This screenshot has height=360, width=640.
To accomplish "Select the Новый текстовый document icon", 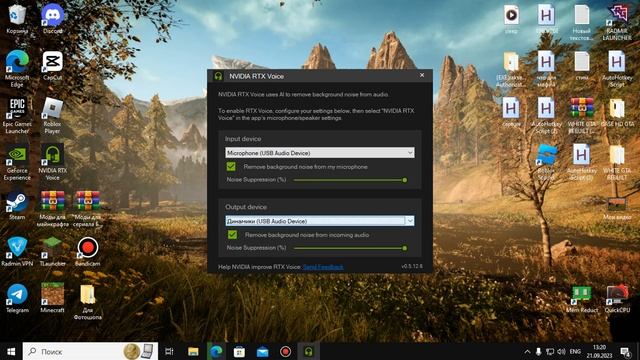I will 582,22.
